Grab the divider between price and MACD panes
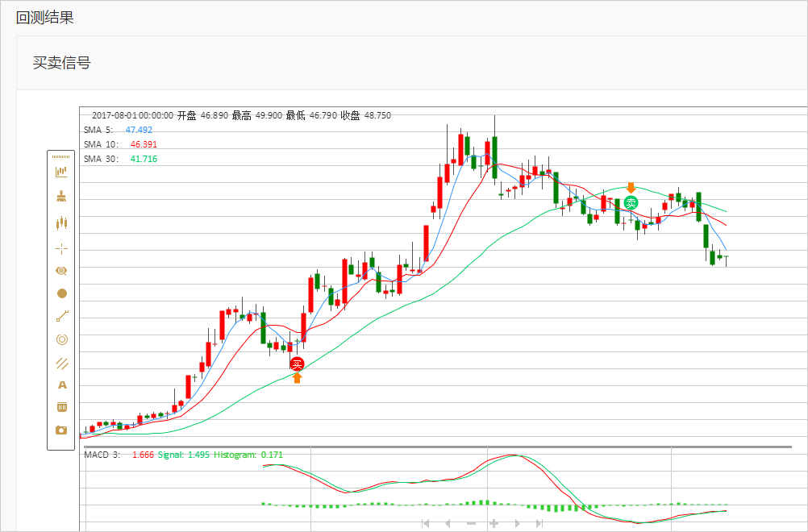This screenshot has height=532, width=808. (438, 447)
